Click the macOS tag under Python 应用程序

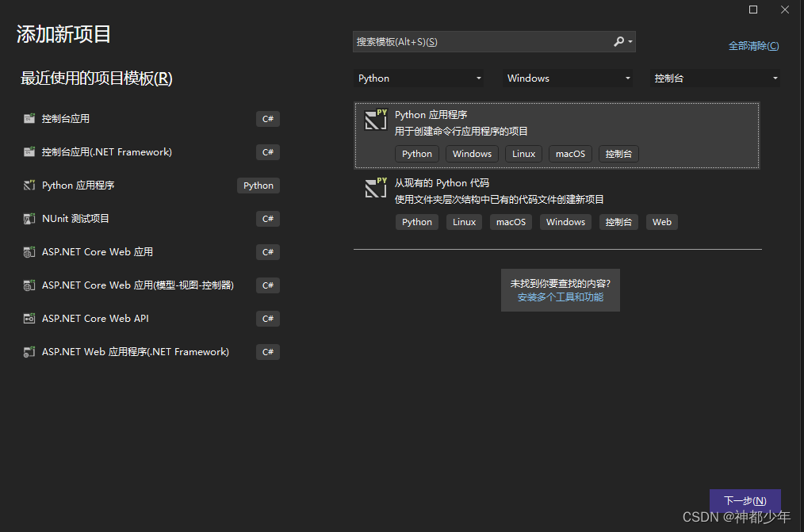tap(570, 154)
